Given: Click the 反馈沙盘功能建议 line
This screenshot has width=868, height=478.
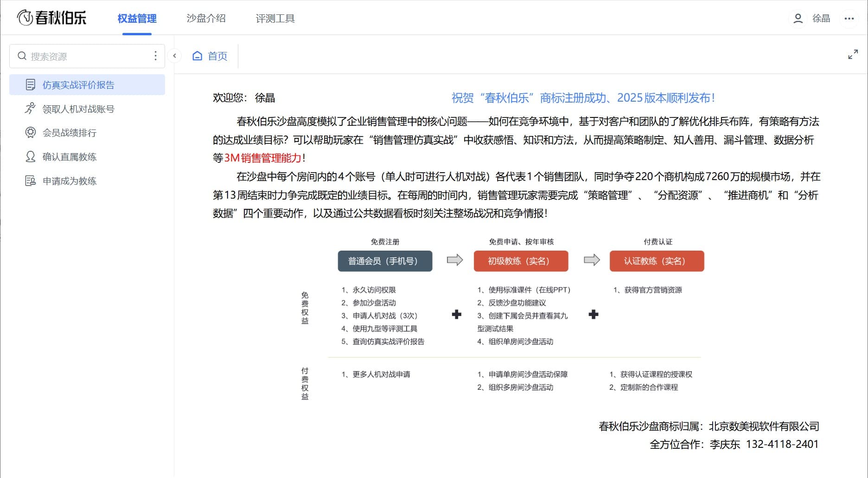Looking at the screenshot, I should point(512,303).
